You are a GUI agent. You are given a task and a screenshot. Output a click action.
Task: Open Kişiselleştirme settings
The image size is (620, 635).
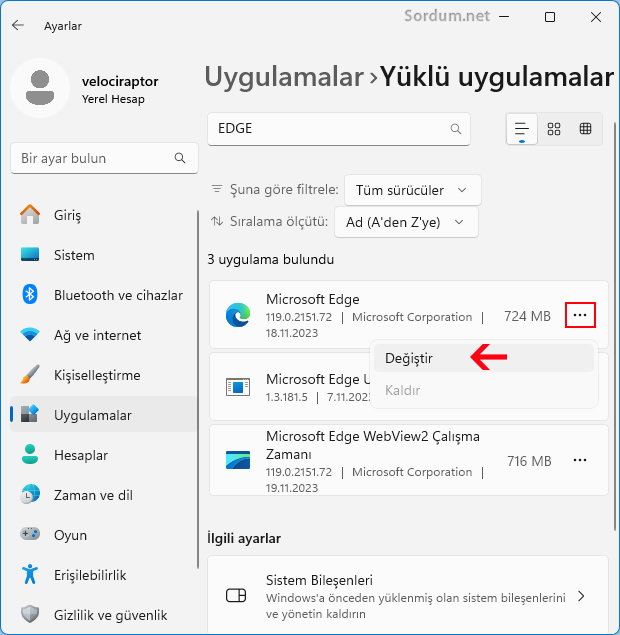coord(104,375)
